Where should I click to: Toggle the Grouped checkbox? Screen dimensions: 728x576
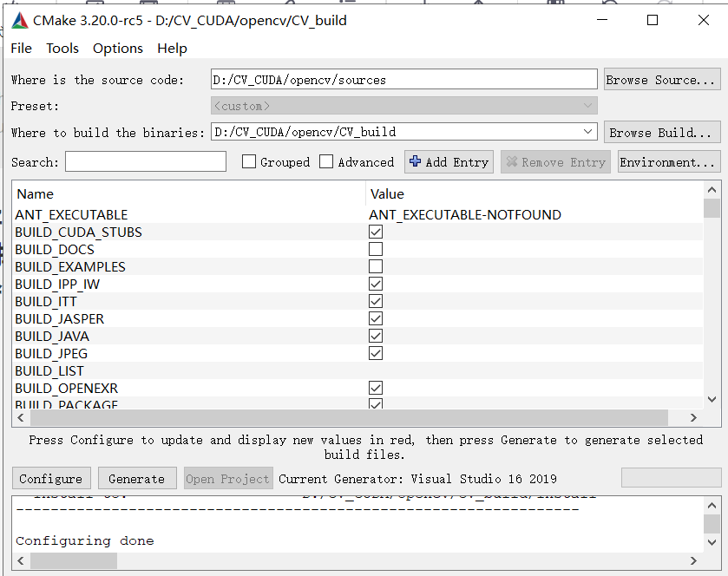[249, 161]
